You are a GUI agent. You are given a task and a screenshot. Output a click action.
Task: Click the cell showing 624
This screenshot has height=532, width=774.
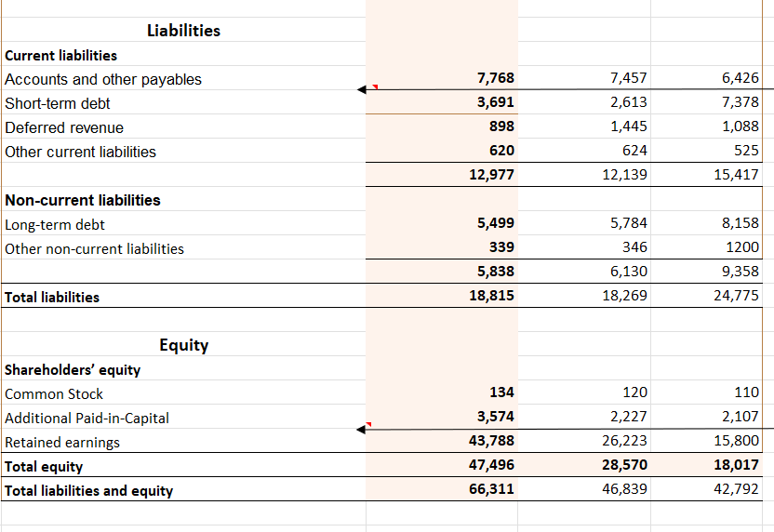pyautogui.click(x=584, y=151)
